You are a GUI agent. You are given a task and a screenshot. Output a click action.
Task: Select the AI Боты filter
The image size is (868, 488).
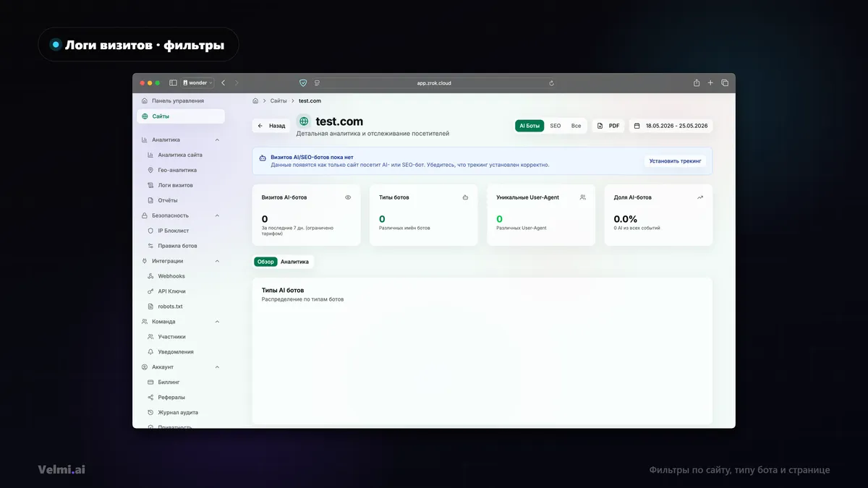pyautogui.click(x=529, y=126)
